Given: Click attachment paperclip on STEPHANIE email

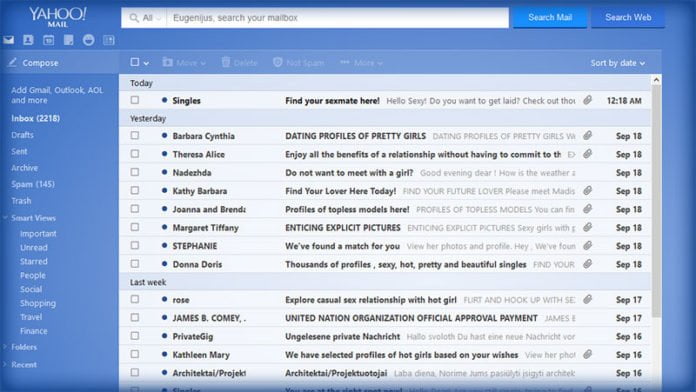Looking at the screenshot, I should 587,245.
